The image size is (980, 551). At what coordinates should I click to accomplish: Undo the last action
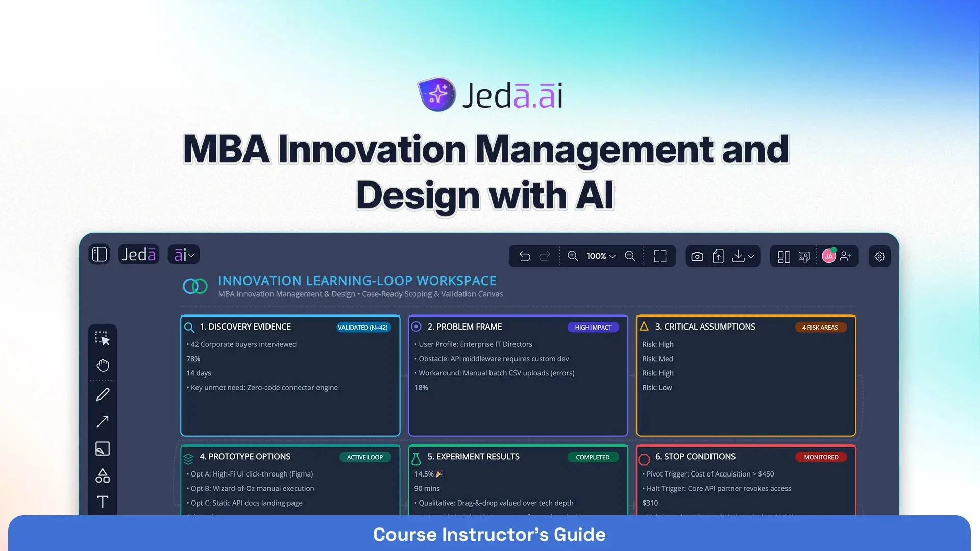click(525, 256)
